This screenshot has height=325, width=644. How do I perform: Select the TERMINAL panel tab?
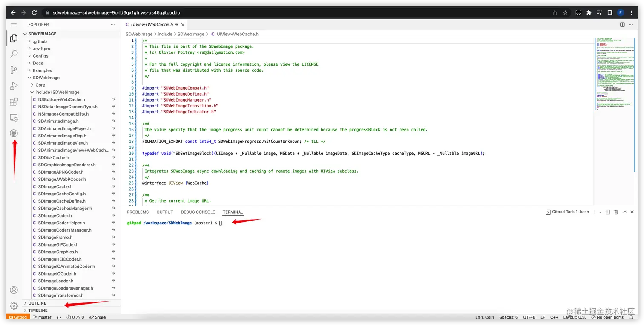(233, 212)
